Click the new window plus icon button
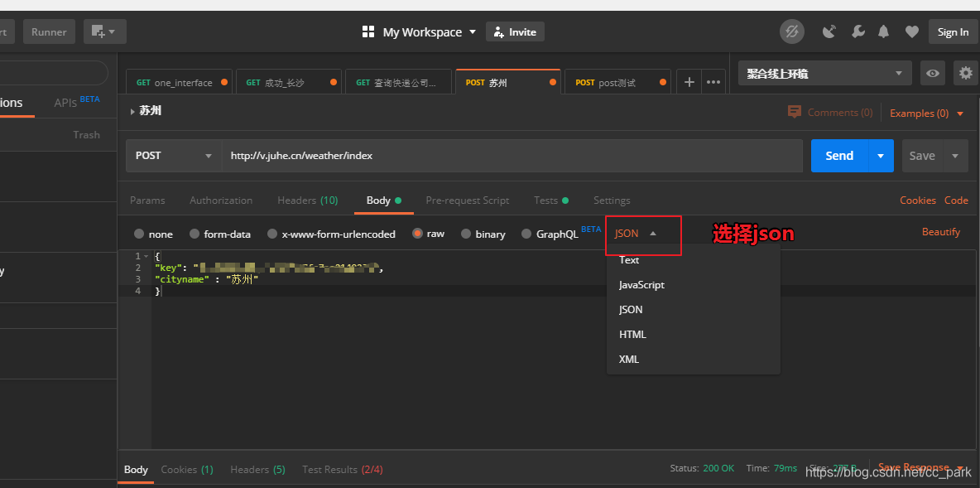The width and height of the screenshot is (980, 488). (x=105, y=31)
